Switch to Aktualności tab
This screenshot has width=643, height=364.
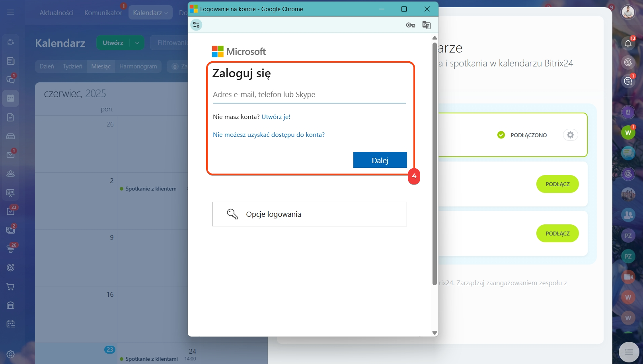coord(57,13)
